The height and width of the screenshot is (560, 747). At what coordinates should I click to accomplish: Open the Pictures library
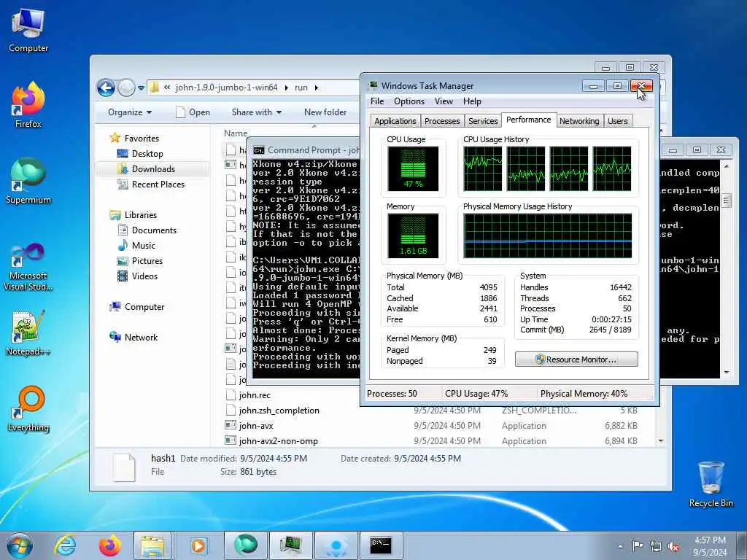[147, 261]
